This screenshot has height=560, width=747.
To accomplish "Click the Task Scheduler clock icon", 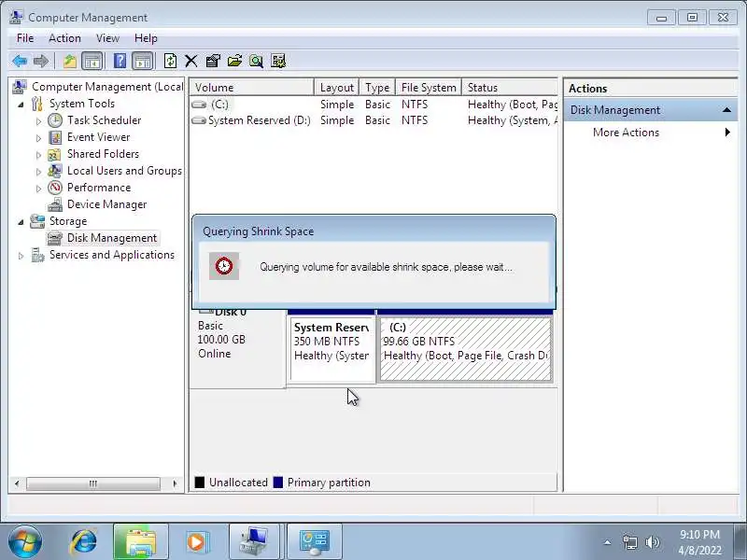I will click(55, 120).
